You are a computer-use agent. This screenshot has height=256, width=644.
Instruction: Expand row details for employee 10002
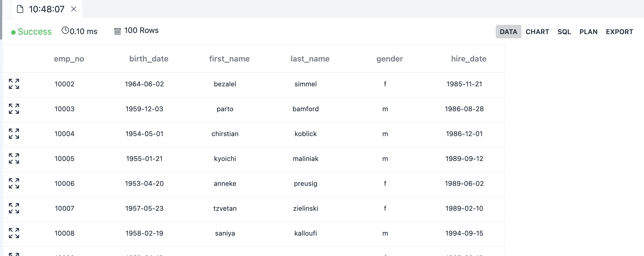(x=13, y=84)
